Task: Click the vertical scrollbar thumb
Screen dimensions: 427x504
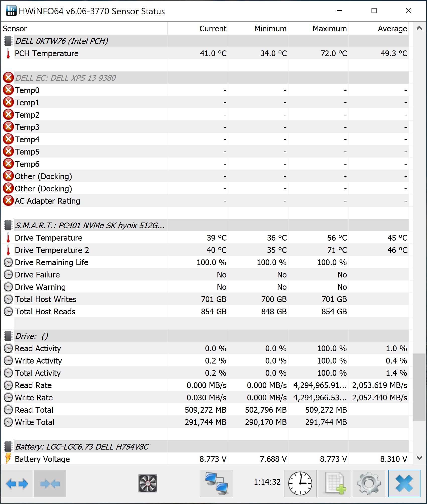Action: click(x=419, y=387)
